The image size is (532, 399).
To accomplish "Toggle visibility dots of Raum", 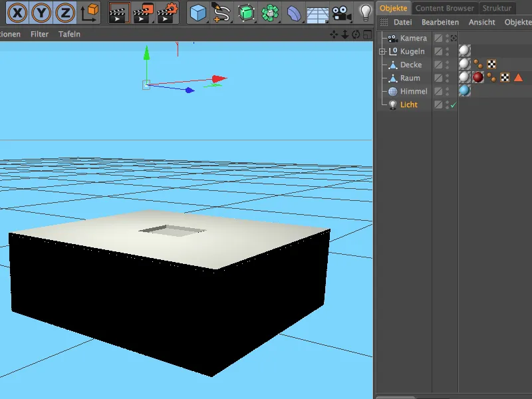I will tap(447, 78).
